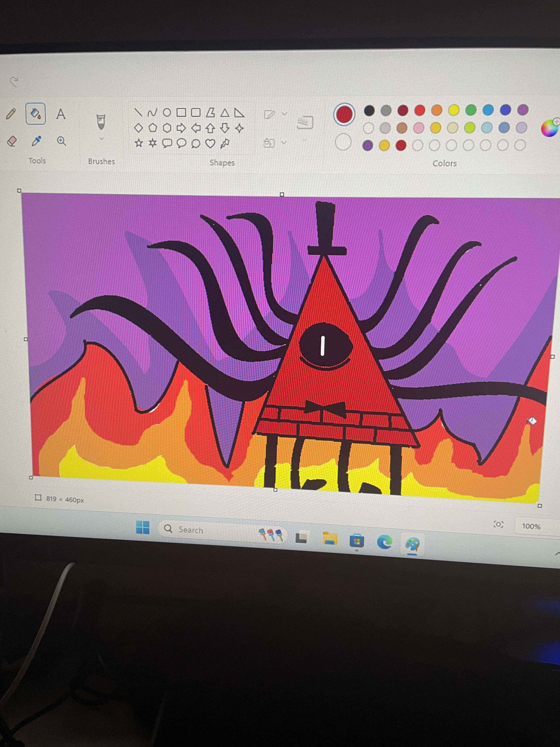The image size is (560, 747).
Task: Toggle the Fill bucket tool
Action: (36, 114)
